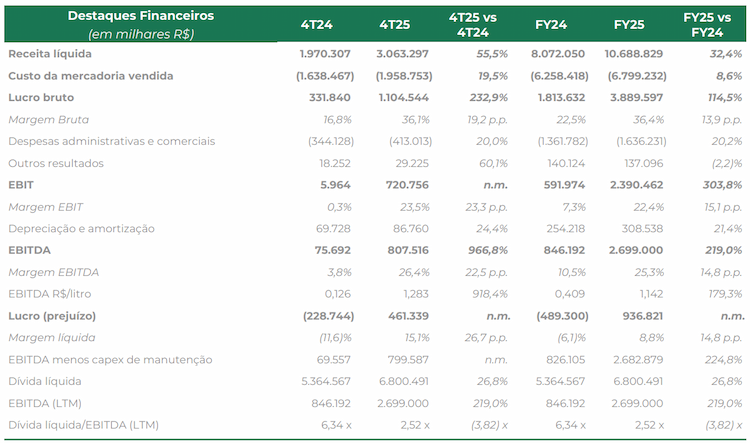The height and width of the screenshot is (443, 750).
Task: Click the 4T25 column header
Action: (395, 24)
